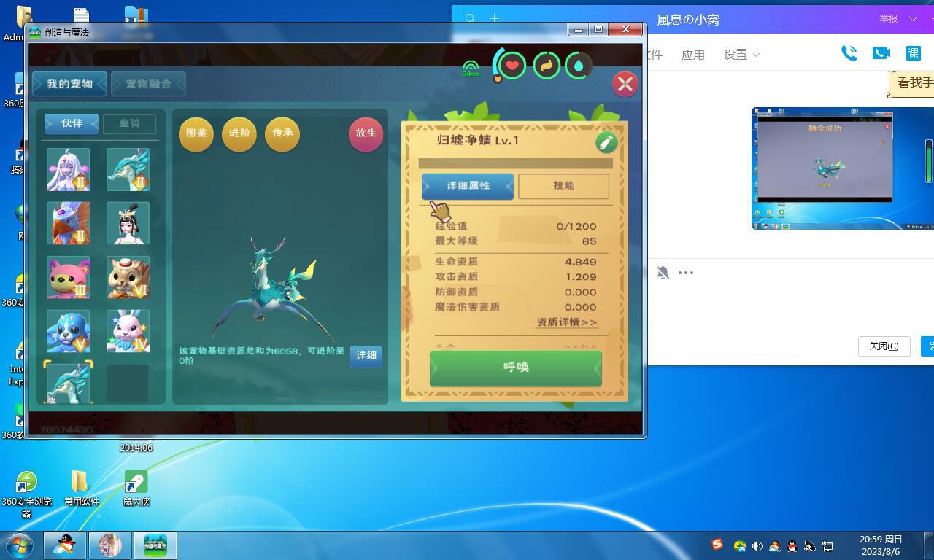
Task: Open the three-dots more options in chat
Action: (x=686, y=273)
